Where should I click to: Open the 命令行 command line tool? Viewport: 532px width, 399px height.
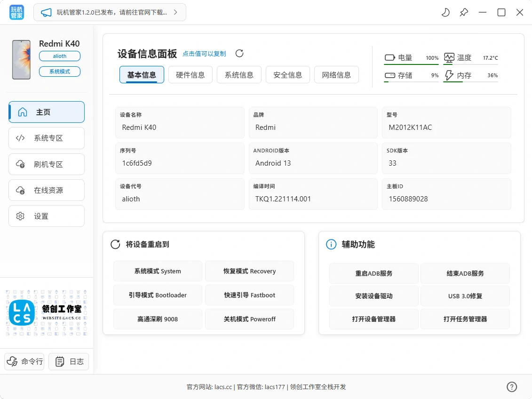click(x=24, y=361)
